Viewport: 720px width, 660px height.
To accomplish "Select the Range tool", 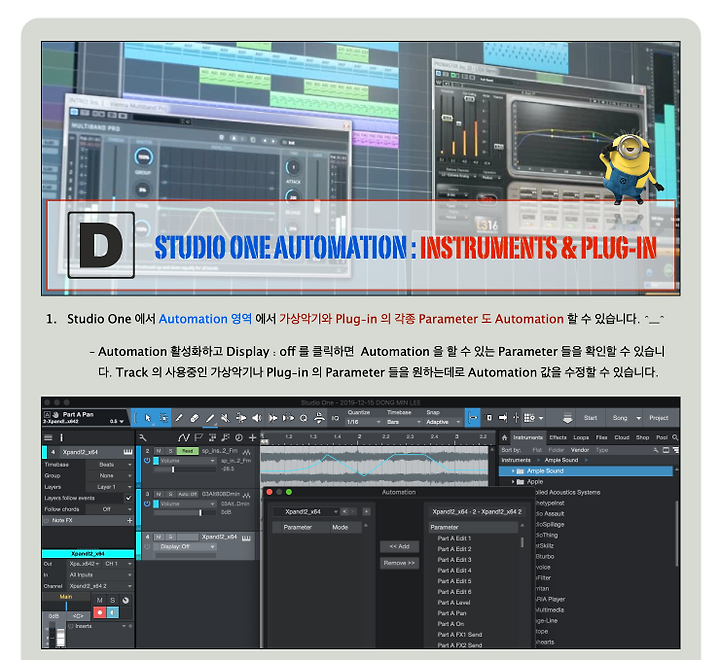I will point(163,418).
